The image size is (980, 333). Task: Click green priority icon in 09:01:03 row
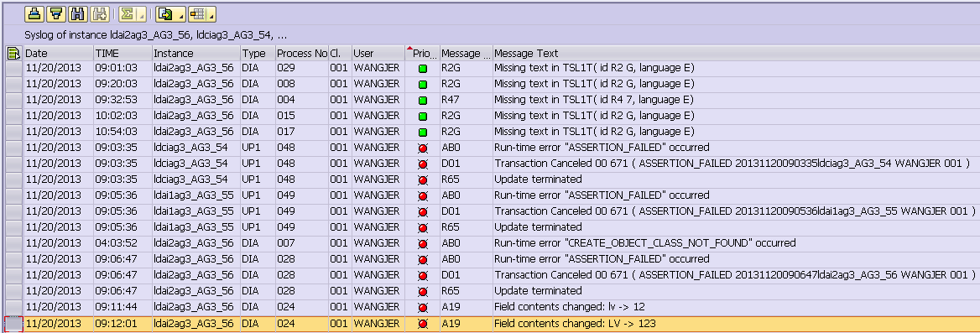pos(423,68)
